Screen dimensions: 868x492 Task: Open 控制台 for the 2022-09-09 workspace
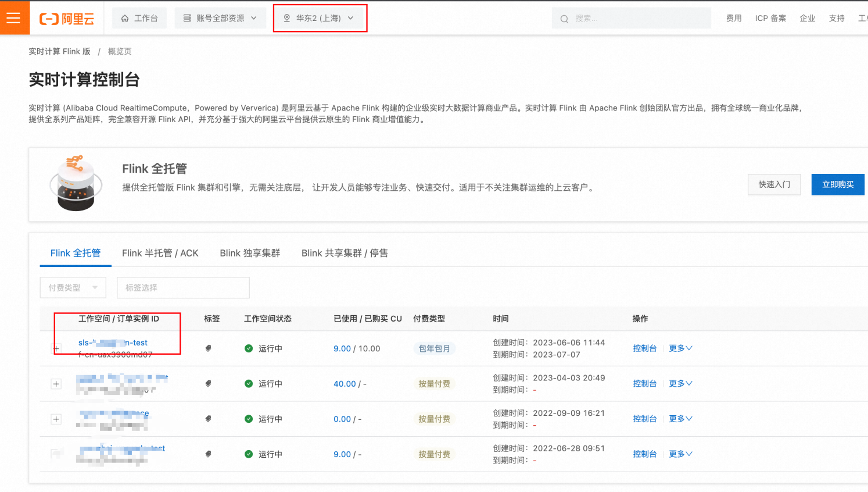pyautogui.click(x=645, y=419)
